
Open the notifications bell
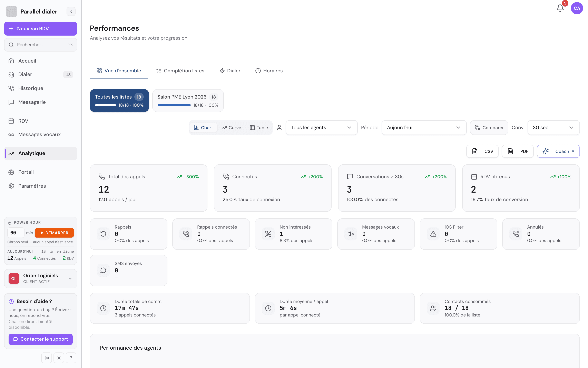click(560, 8)
